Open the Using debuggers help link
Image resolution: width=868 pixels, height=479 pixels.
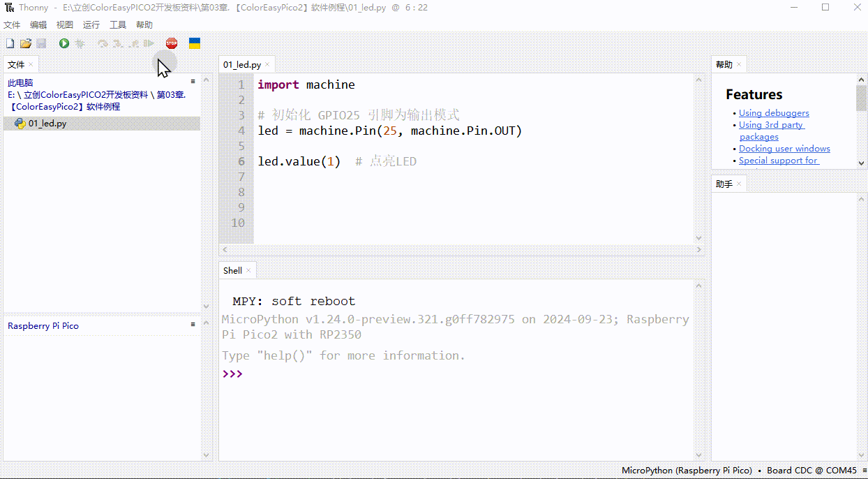point(774,113)
